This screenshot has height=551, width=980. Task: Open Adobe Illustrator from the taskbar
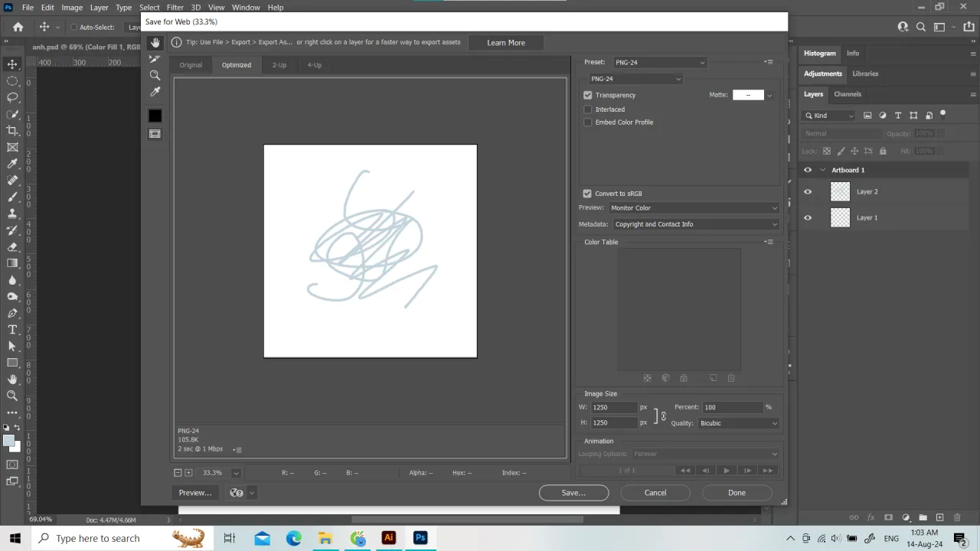click(388, 538)
